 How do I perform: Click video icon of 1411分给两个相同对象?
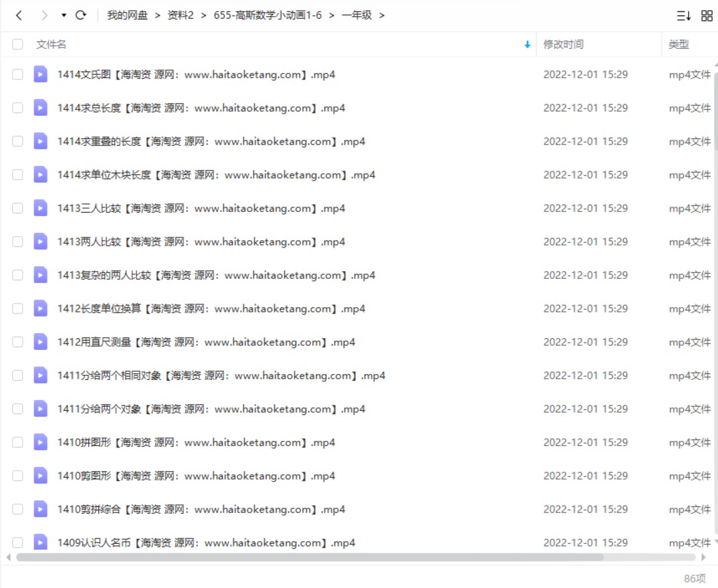[40, 375]
